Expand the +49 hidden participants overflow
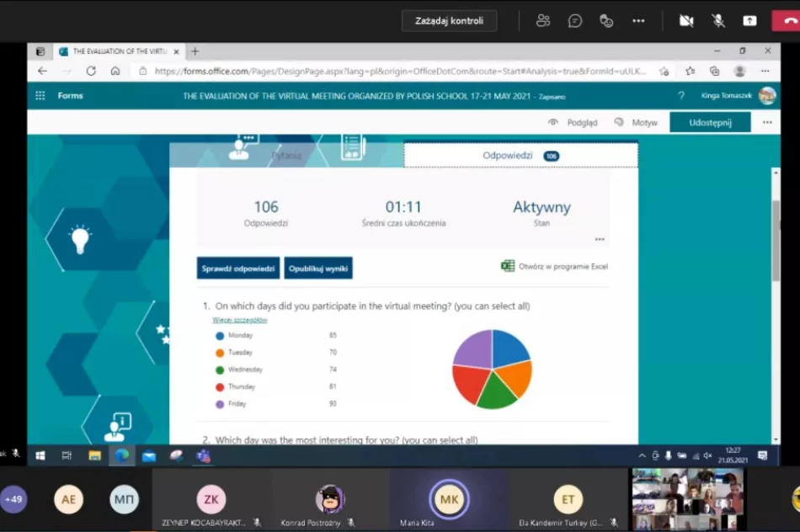The height and width of the screenshot is (532, 800). [x=13, y=499]
